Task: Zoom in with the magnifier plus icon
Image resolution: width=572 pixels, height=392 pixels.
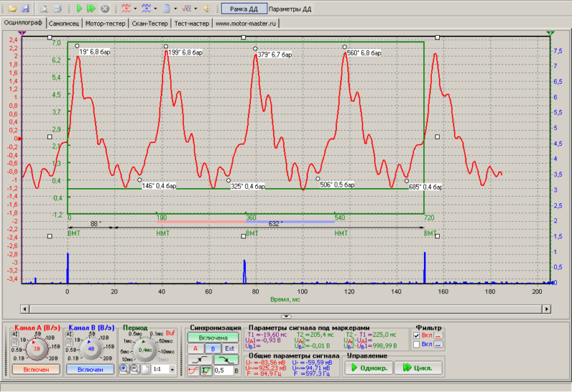Action: [124, 369]
